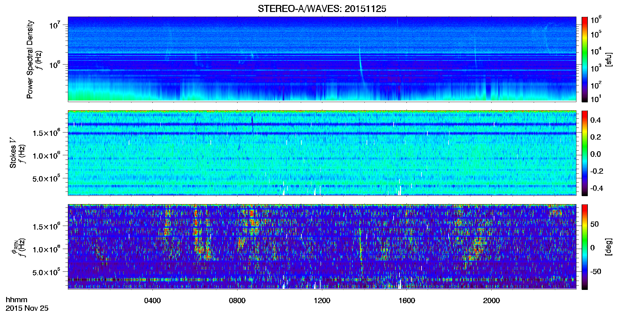Select the degrees color bar
Image resolution: width=644 pixels, height=332 pixels.
[585, 247]
